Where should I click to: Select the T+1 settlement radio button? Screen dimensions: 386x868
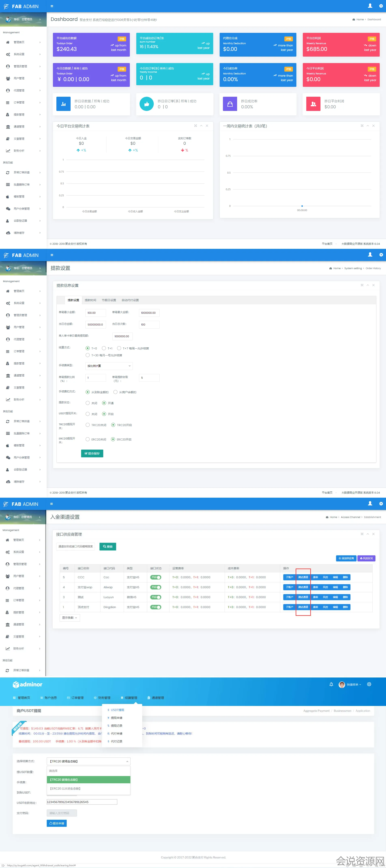click(104, 348)
